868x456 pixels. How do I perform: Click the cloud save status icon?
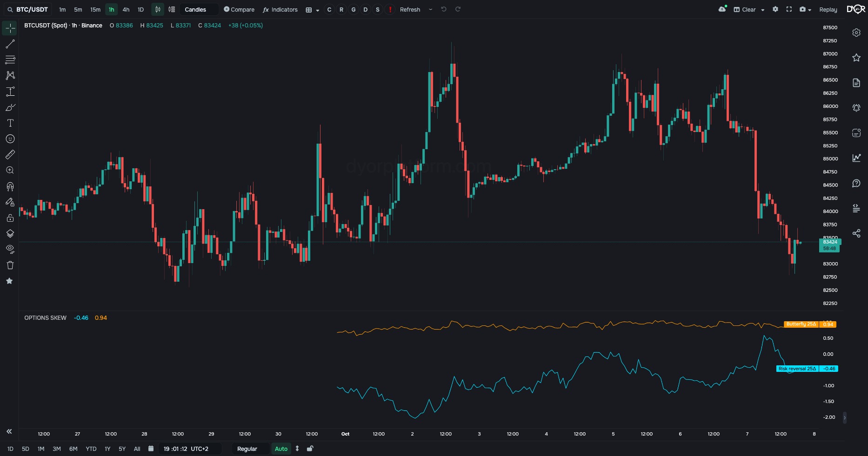click(722, 9)
